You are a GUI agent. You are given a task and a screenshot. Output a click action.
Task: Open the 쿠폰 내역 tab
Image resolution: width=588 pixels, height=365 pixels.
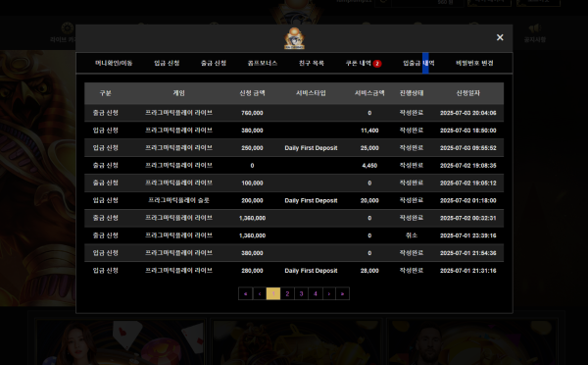[359, 63]
